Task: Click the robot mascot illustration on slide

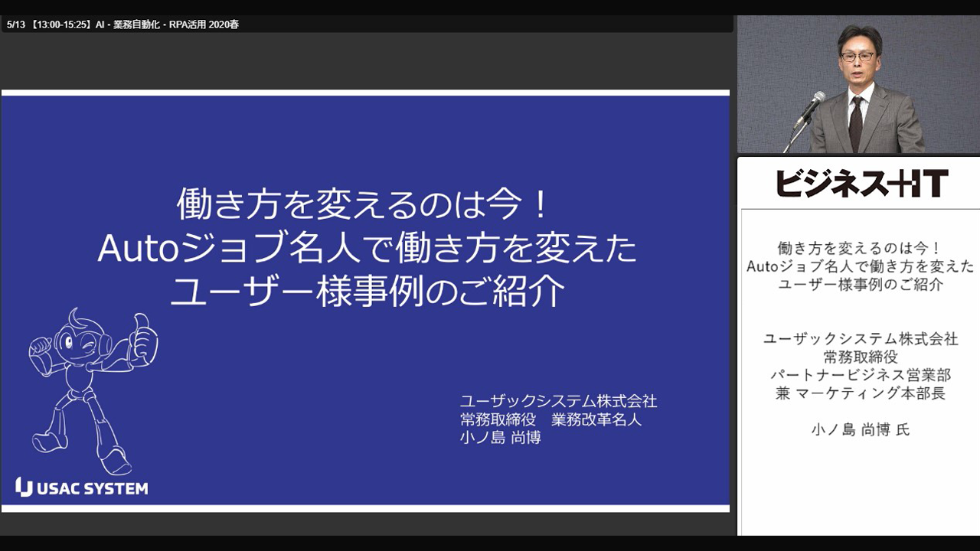Action: pyautogui.click(x=93, y=390)
